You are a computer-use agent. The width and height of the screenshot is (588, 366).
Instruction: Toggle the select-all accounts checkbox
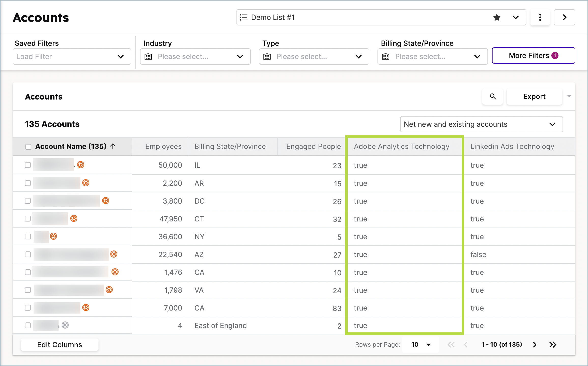[x=28, y=147]
